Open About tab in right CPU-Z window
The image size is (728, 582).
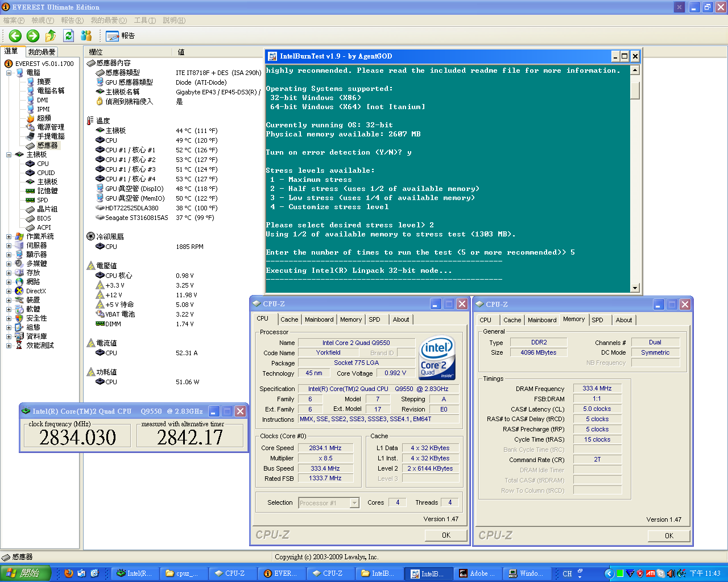(x=624, y=320)
